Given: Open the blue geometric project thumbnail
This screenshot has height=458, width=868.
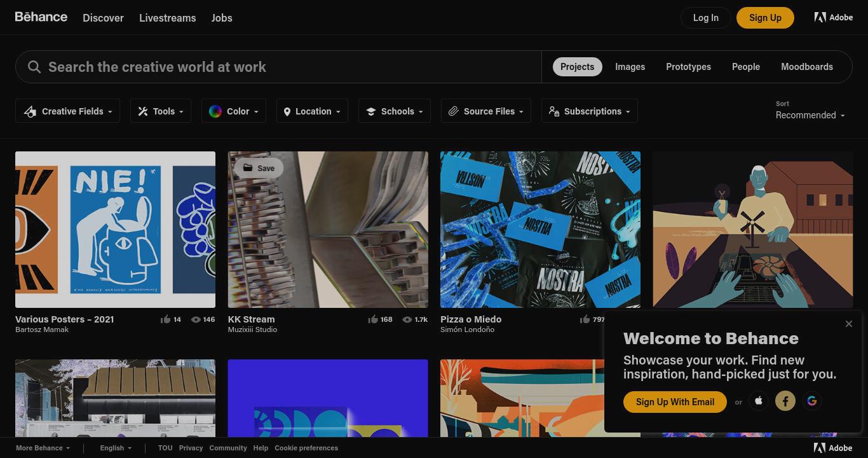Looking at the screenshot, I should pyautogui.click(x=328, y=398).
